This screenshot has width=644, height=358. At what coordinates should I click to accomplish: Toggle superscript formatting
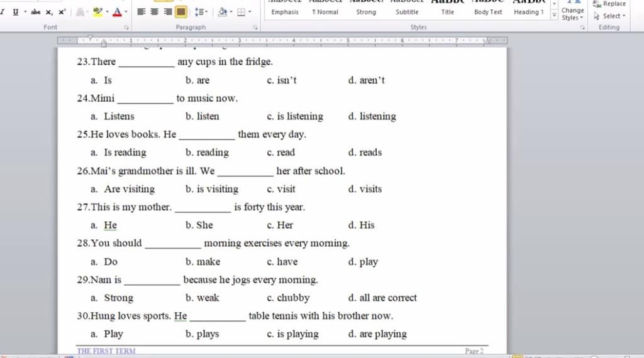click(x=62, y=12)
